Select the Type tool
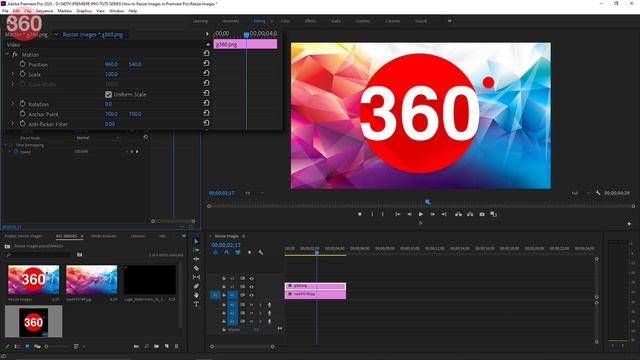Screen dimensions: 640x360 coord(196,304)
